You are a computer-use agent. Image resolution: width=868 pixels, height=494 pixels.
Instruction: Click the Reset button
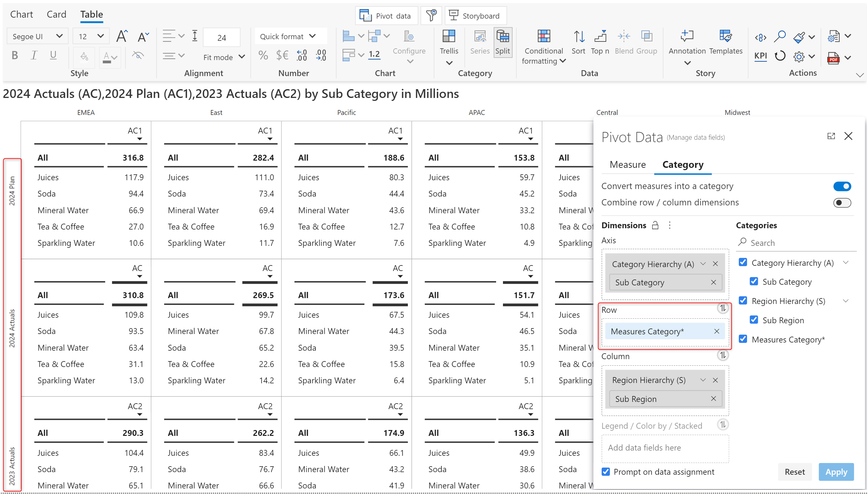pos(794,471)
